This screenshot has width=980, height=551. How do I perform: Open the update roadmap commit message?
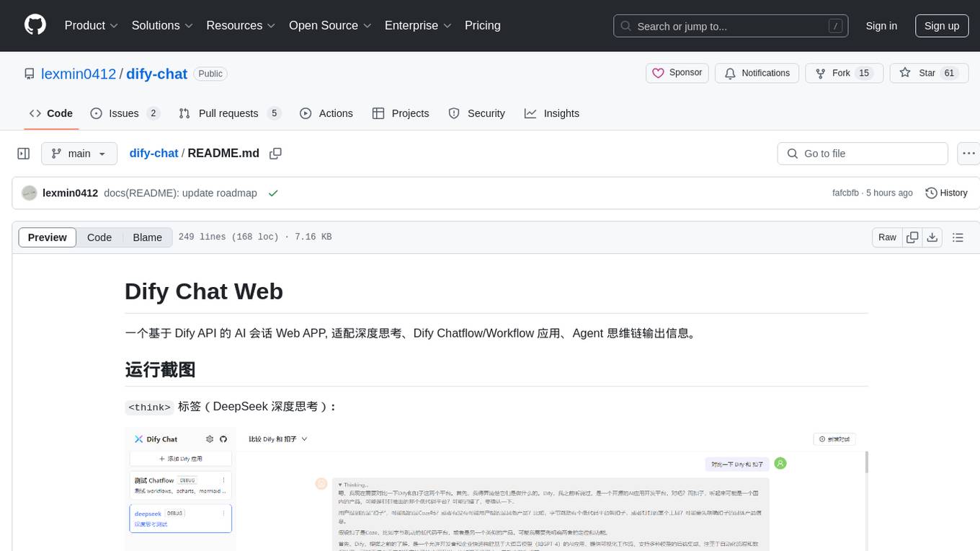(x=181, y=193)
